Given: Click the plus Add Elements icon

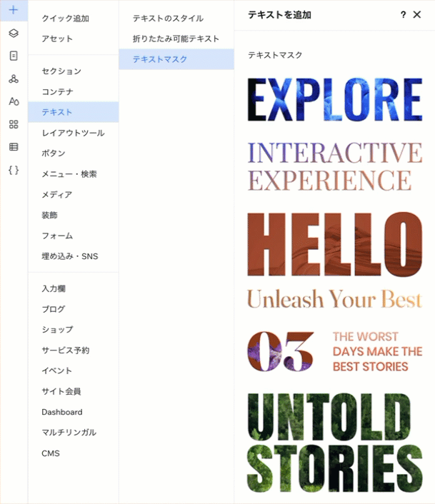Looking at the screenshot, I should 14,10.
